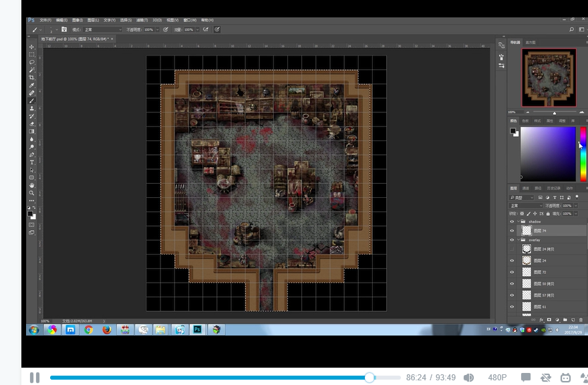The height and width of the screenshot is (385, 588).
Task: Pick the Magic Wand tool
Action: 32,70
